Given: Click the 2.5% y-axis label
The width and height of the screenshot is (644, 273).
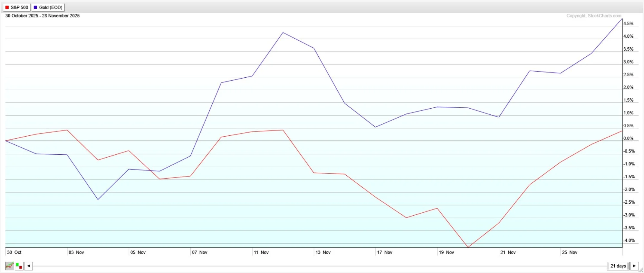Looking at the screenshot, I should coord(628,74).
